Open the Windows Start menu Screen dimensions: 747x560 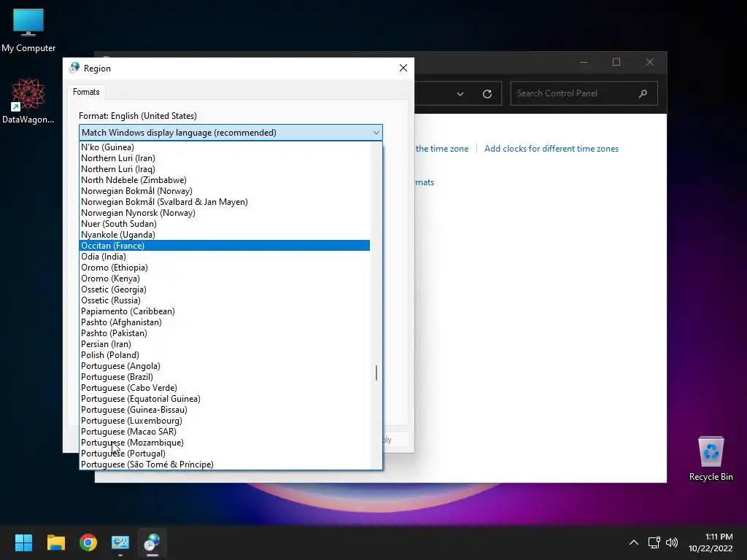tap(23, 542)
